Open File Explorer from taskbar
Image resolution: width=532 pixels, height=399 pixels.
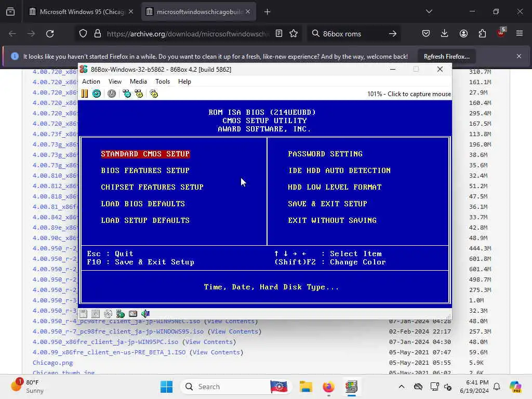(x=305, y=387)
